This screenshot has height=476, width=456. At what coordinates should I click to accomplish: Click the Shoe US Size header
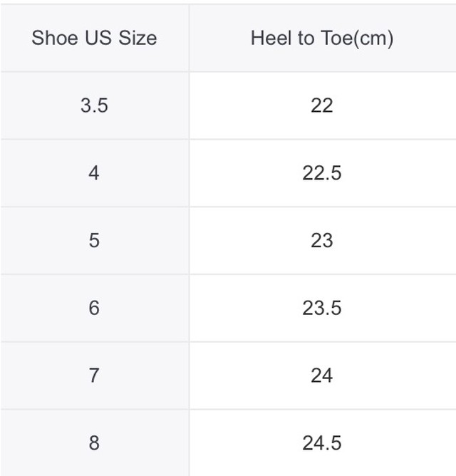[95, 38]
